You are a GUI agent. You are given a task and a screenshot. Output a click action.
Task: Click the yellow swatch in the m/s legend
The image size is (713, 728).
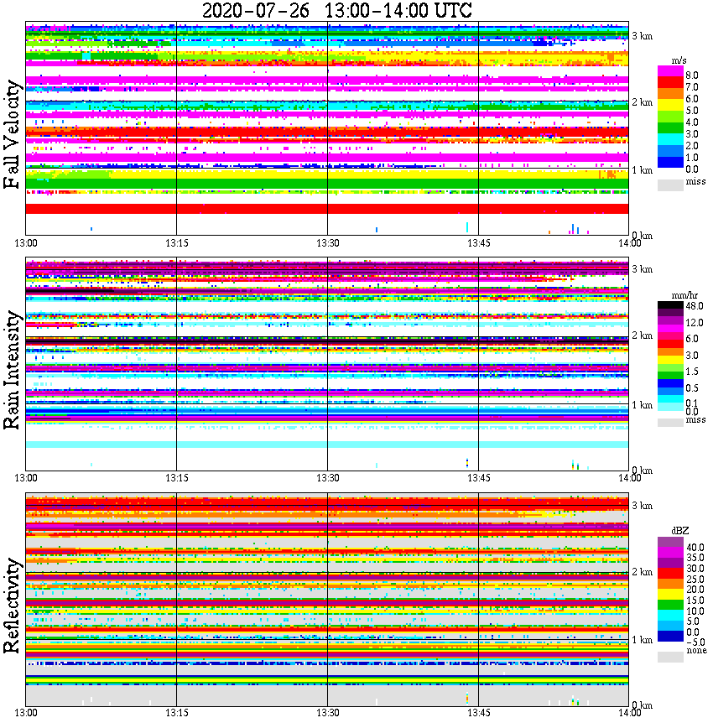670,105
